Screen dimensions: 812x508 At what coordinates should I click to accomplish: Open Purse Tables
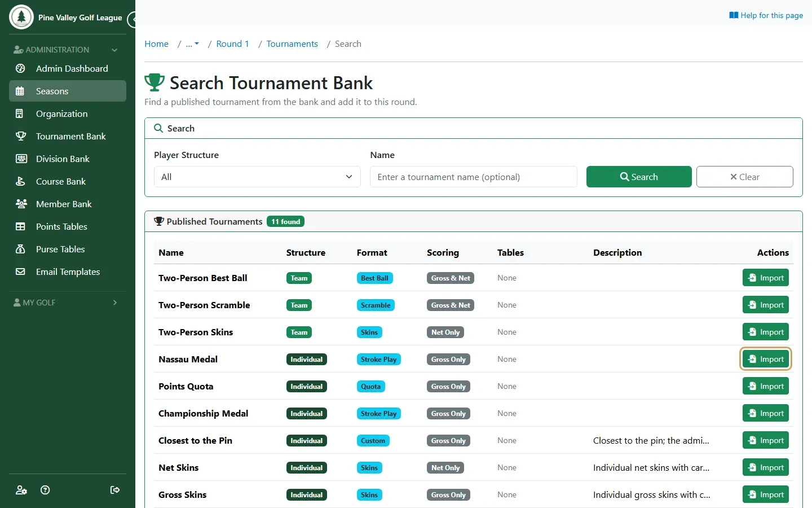coord(68,249)
